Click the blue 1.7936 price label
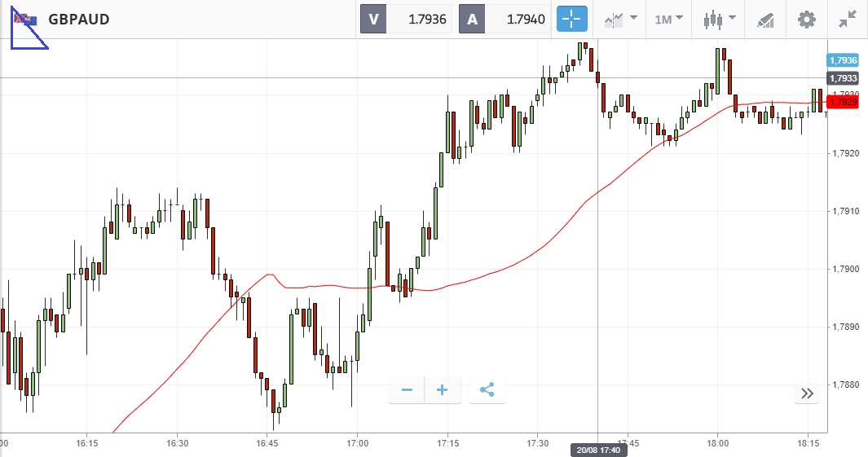 843,60
